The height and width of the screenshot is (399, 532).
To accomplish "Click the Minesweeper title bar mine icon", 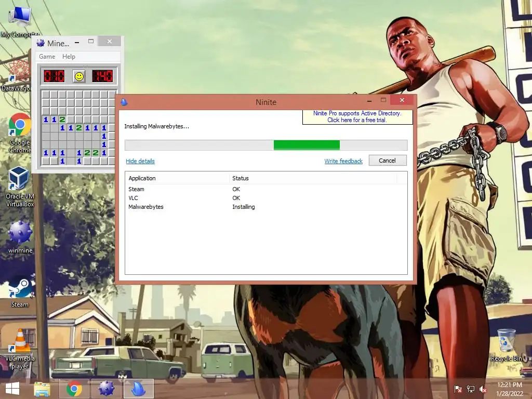I will click(x=41, y=43).
